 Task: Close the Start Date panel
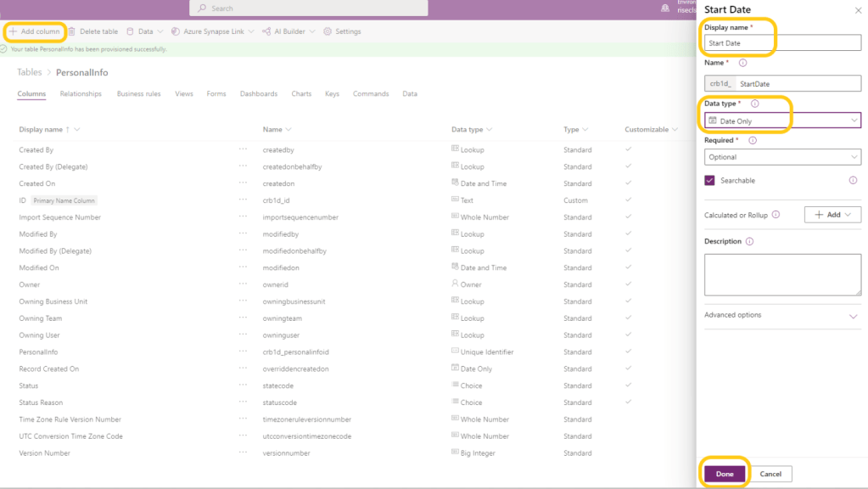(856, 9)
